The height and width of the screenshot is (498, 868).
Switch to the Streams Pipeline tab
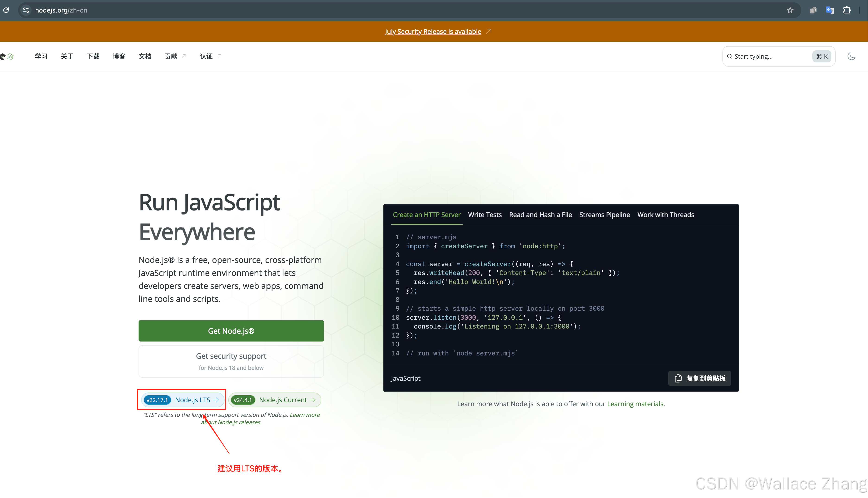[x=605, y=215]
